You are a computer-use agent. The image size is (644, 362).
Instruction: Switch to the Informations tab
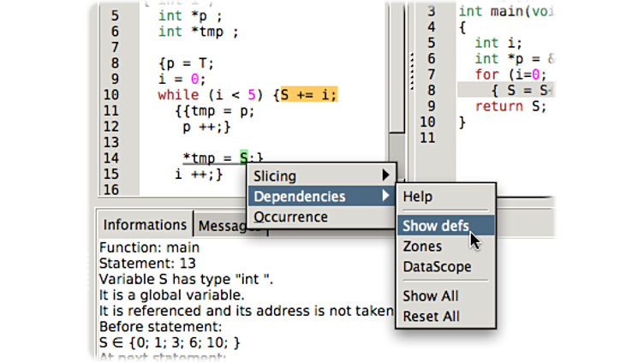(145, 225)
